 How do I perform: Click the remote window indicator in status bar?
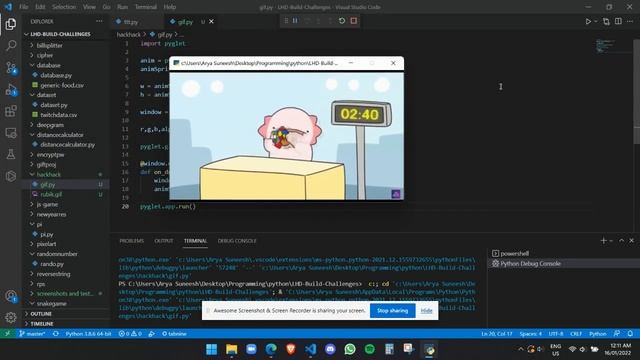click(7, 333)
